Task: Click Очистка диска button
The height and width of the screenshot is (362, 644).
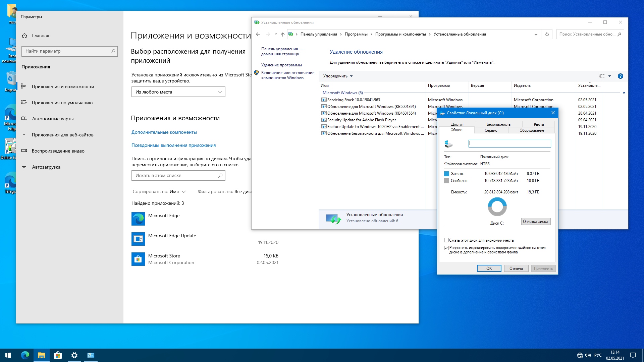Action: (x=536, y=222)
